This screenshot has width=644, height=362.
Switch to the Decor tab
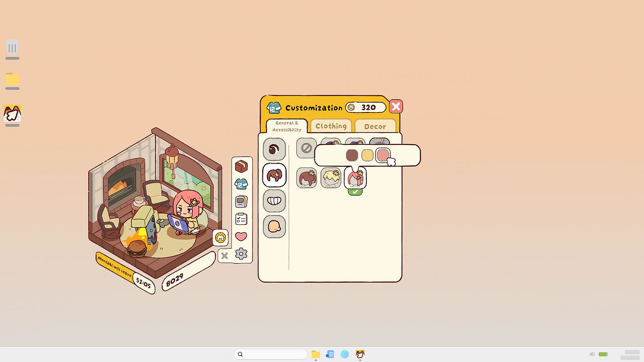pyautogui.click(x=375, y=127)
